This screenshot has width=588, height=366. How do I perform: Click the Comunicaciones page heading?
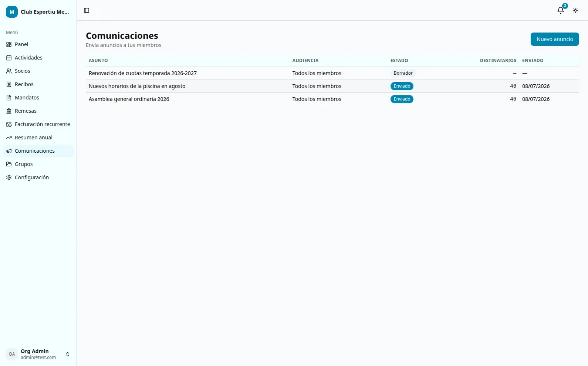pos(122,36)
